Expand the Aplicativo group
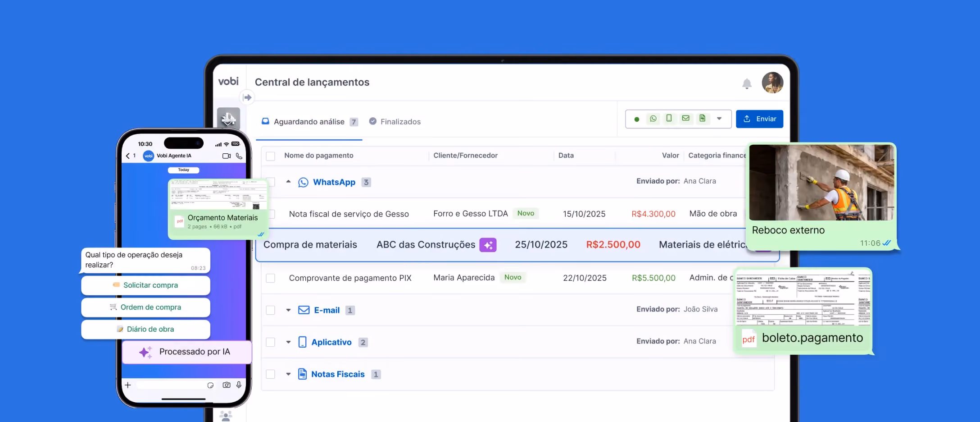 tap(289, 342)
